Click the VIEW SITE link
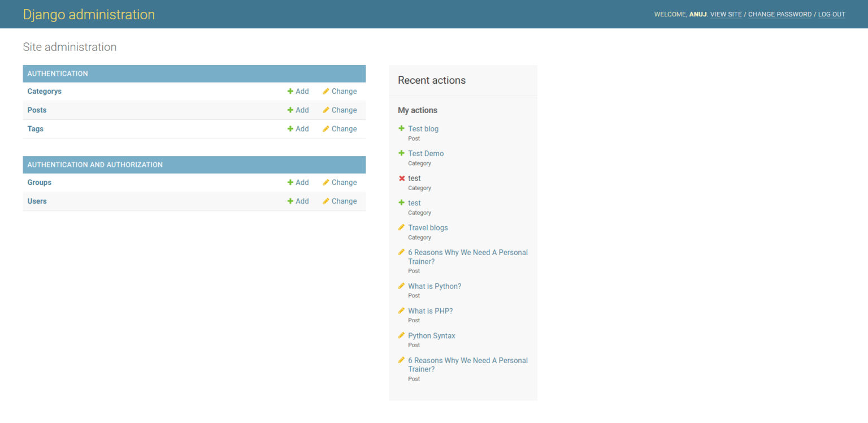868x423 pixels. pyautogui.click(x=726, y=14)
